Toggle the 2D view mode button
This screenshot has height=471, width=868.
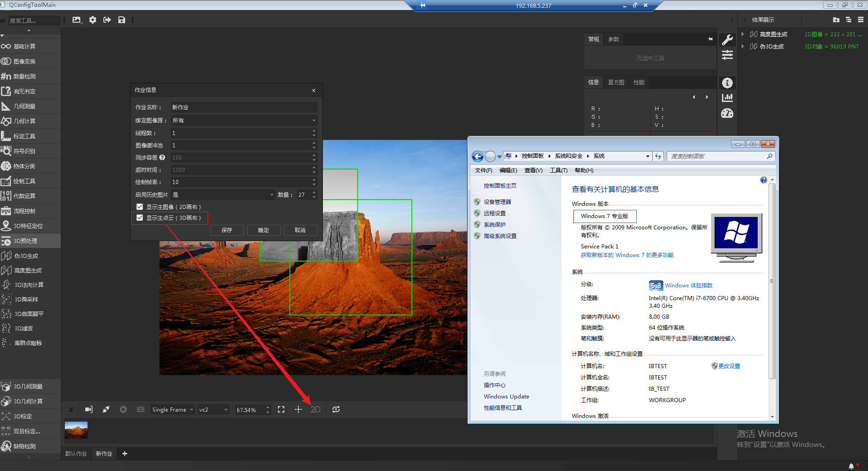click(315, 409)
